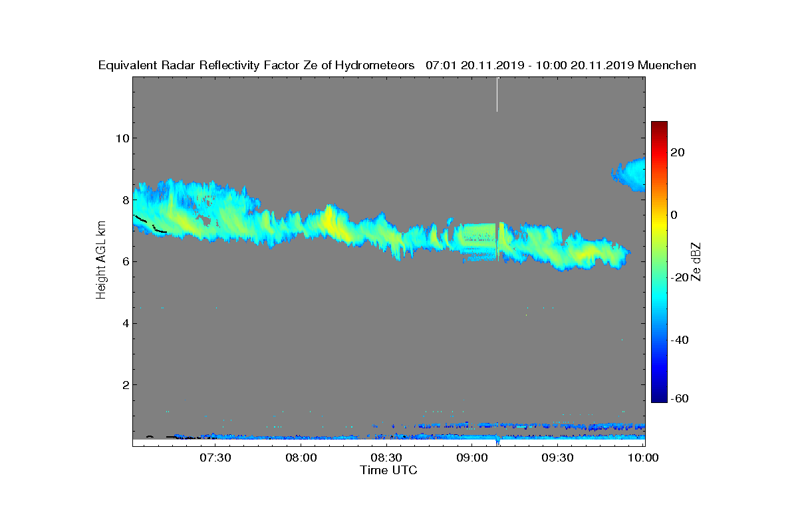This screenshot has height=532, width=798.
Task: Click the 09:30 time tick label
Action: click(x=557, y=458)
